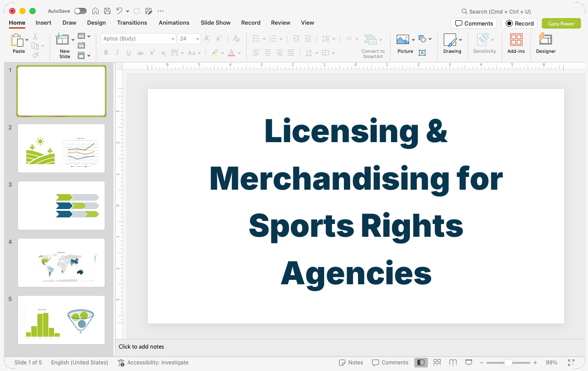Image resolution: width=588 pixels, height=371 pixels.
Task: Cut selection with the scissors icon
Action: (35, 37)
